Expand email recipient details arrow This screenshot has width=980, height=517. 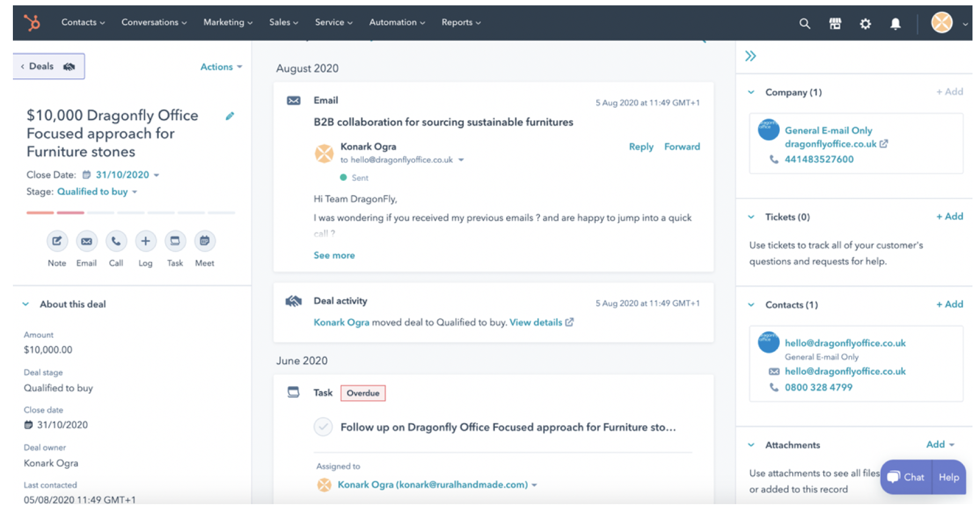(461, 160)
